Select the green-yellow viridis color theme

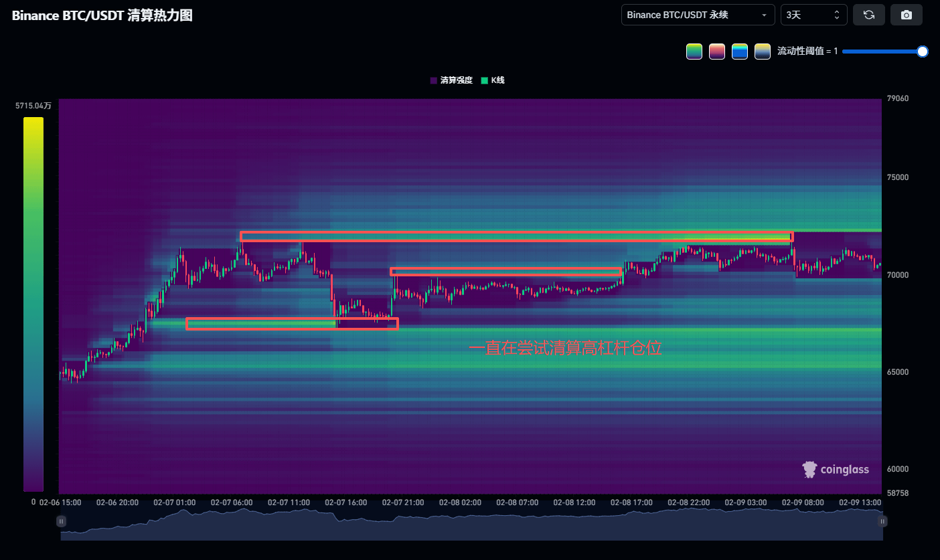(694, 52)
